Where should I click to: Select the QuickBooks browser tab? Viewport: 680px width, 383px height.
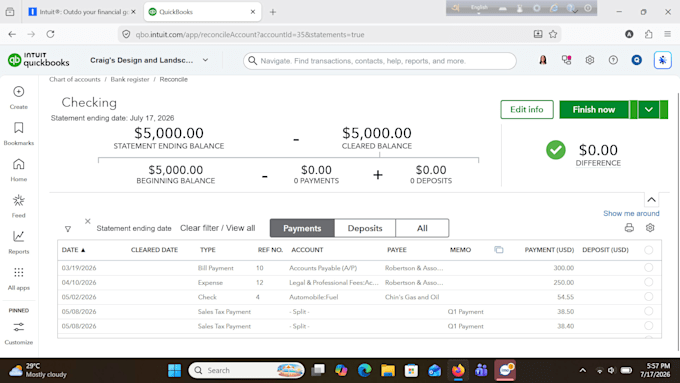202,12
